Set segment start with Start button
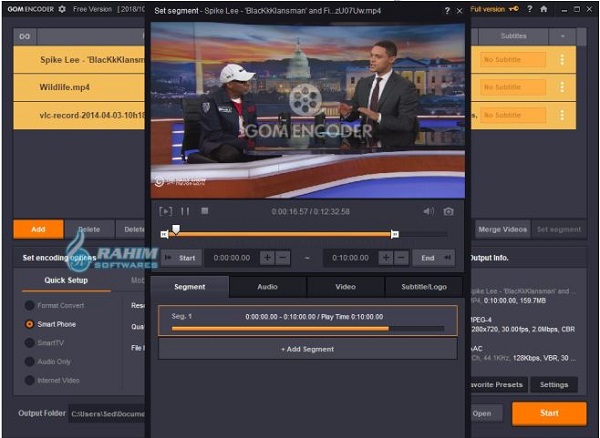Viewport: 600px width, 438px height. [x=181, y=258]
